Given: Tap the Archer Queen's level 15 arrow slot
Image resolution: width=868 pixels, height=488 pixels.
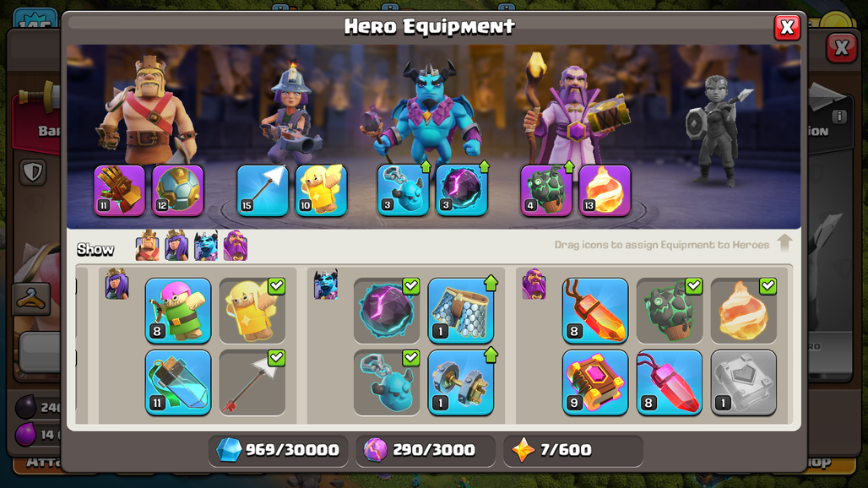Looking at the screenshot, I should point(263,190).
